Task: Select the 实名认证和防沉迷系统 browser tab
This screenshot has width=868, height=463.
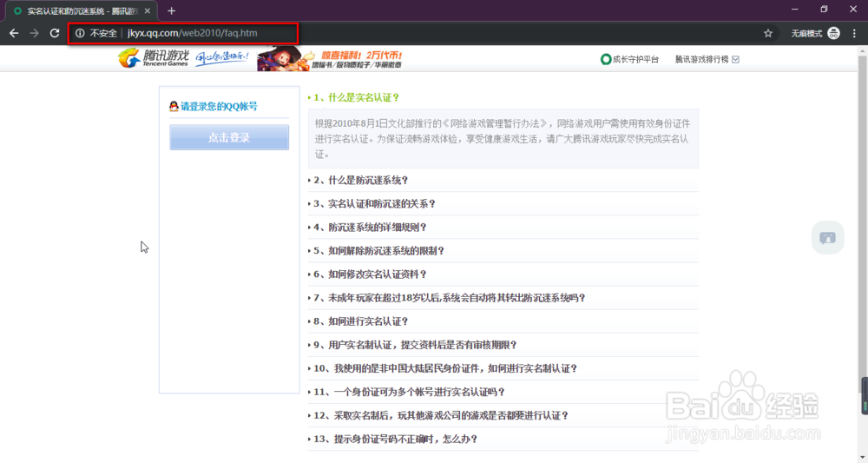Action: (x=82, y=11)
